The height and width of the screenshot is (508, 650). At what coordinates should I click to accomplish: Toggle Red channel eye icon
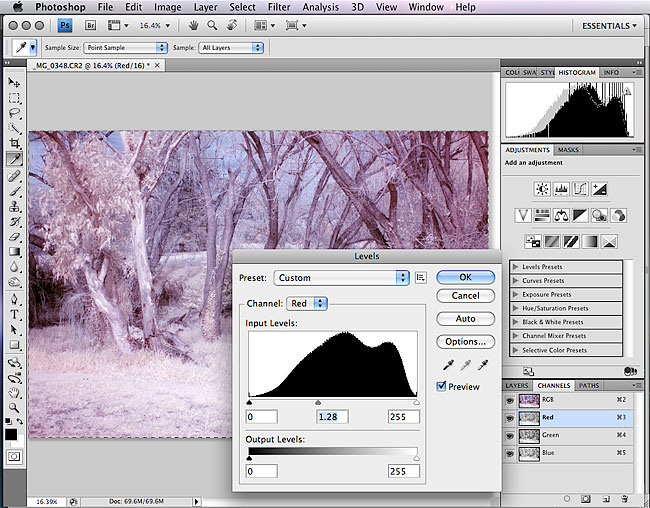click(x=509, y=418)
